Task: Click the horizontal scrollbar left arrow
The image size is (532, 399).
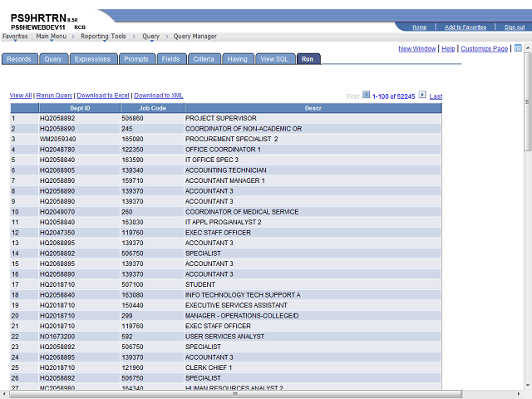Action: tap(4, 394)
